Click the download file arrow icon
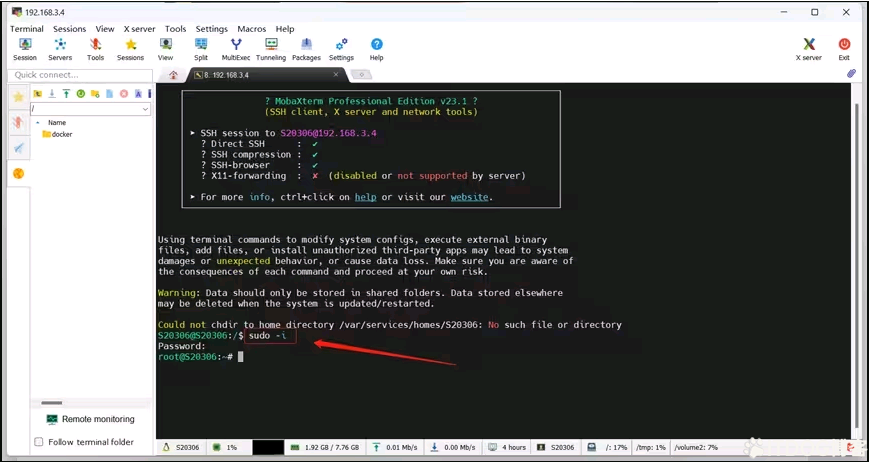The height and width of the screenshot is (462, 870). [52, 94]
